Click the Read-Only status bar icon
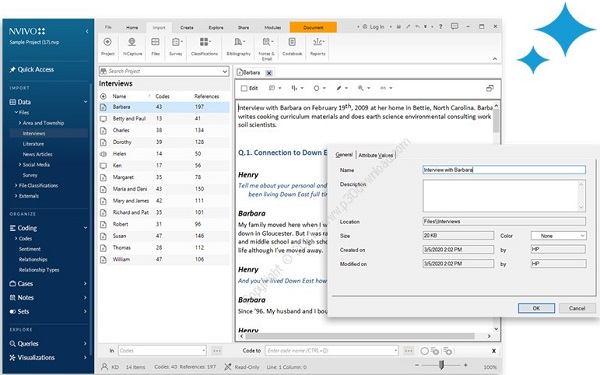Viewport: 600px width, 375px height. (228, 367)
